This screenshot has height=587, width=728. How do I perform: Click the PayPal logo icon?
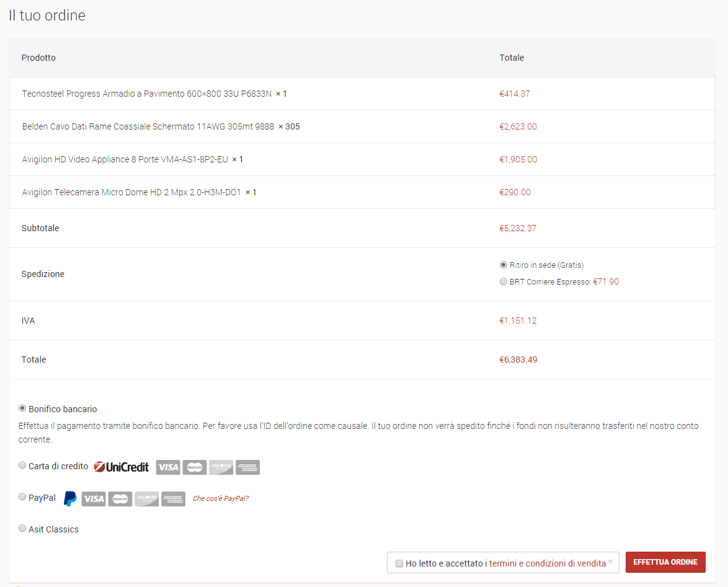click(x=69, y=498)
